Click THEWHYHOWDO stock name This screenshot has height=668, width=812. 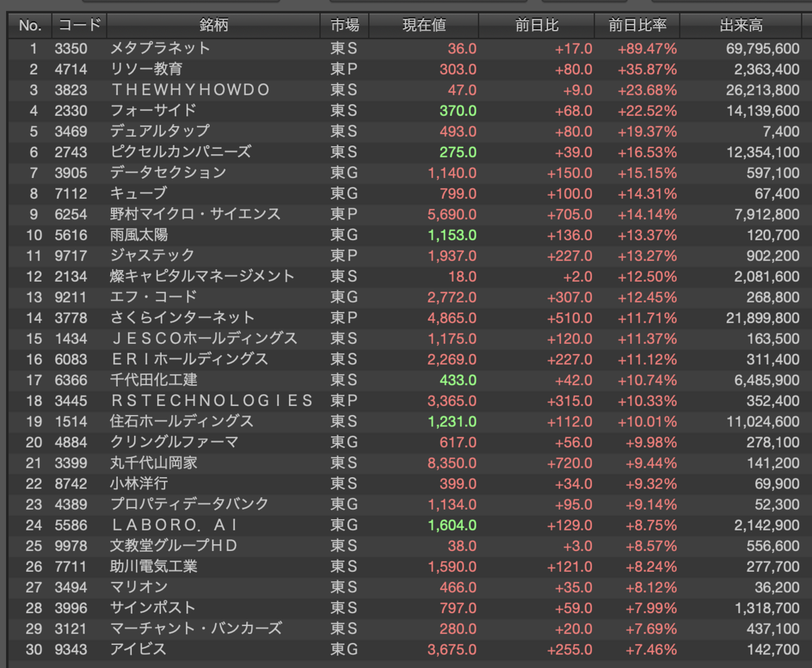coord(191,90)
